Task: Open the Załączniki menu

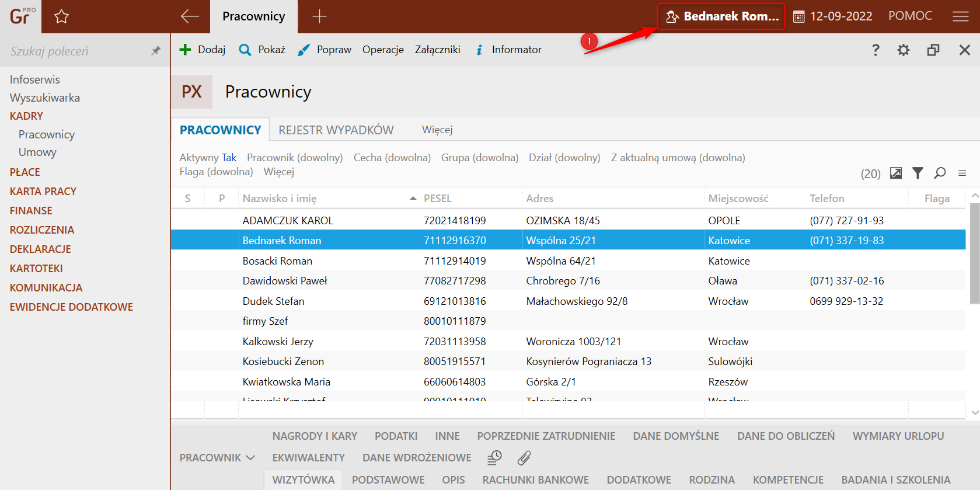Action: pyautogui.click(x=437, y=50)
